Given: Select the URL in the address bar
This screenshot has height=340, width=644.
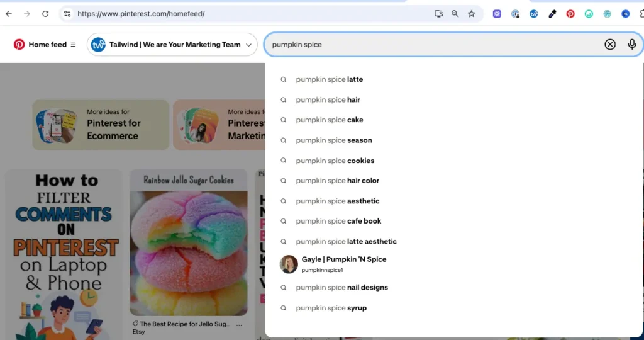Looking at the screenshot, I should pyautogui.click(x=141, y=14).
